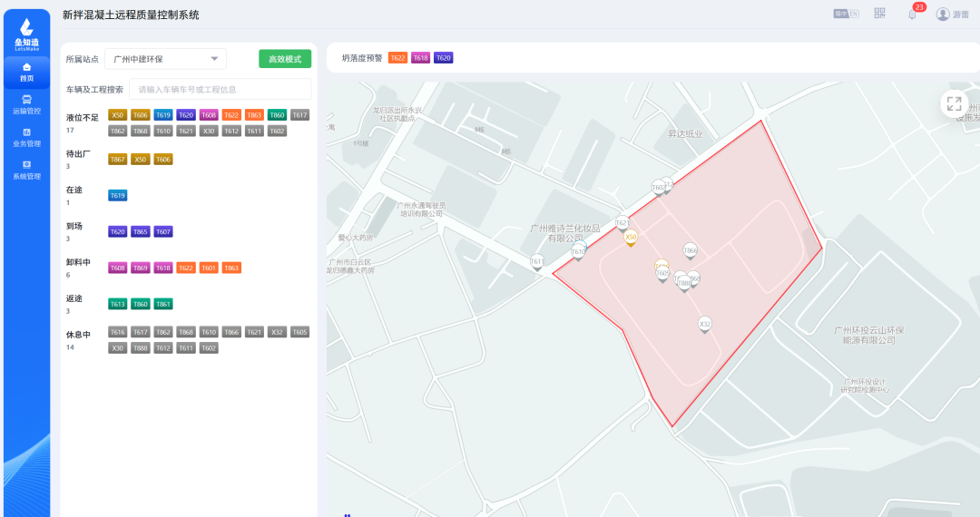Select T613 tag in 返途 row

coord(117,304)
